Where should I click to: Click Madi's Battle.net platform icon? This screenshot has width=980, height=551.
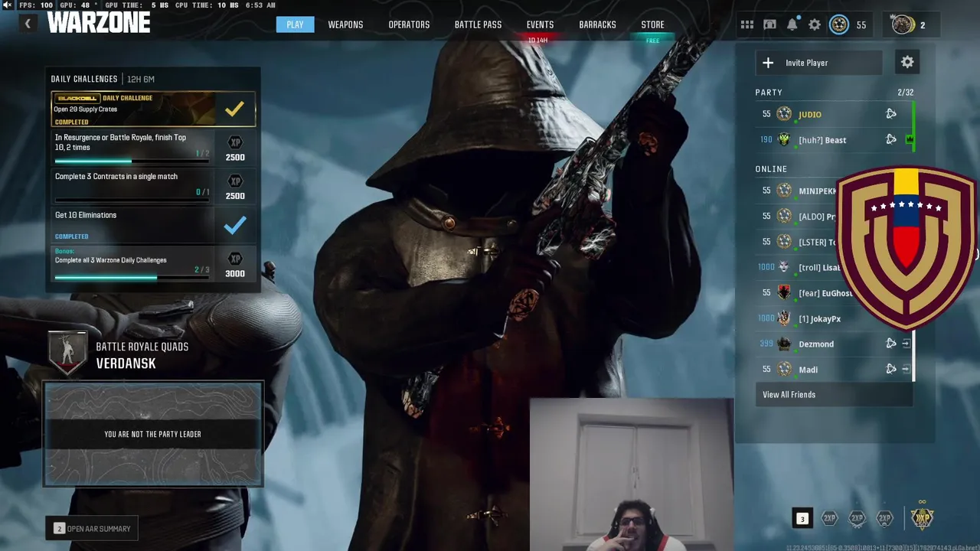(x=891, y=369)
